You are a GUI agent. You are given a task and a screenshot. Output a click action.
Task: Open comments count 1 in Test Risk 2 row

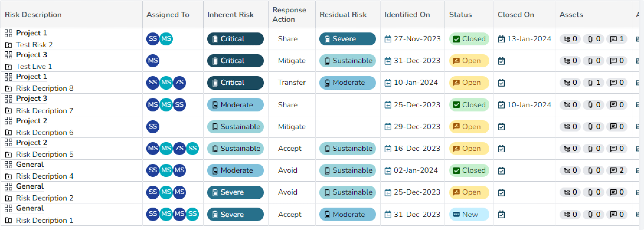pos(617,39)
